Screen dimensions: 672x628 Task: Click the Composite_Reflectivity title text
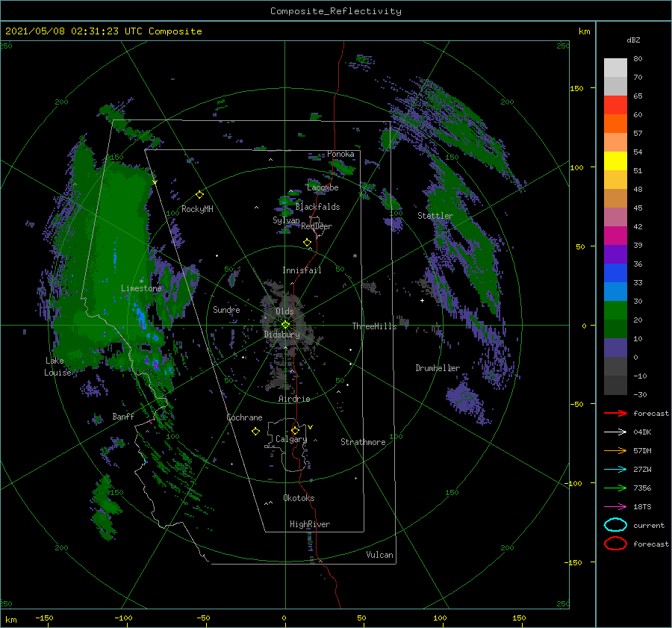point(336,11)
